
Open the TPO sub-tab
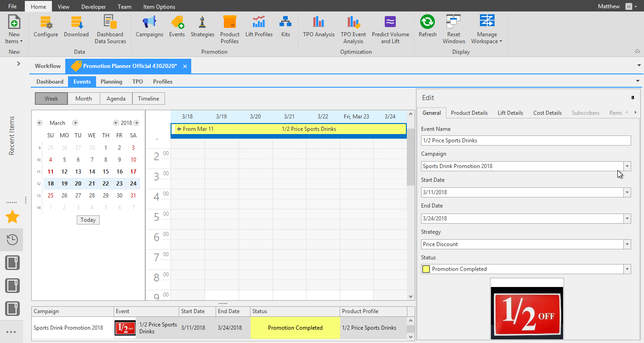click(137, 82)
